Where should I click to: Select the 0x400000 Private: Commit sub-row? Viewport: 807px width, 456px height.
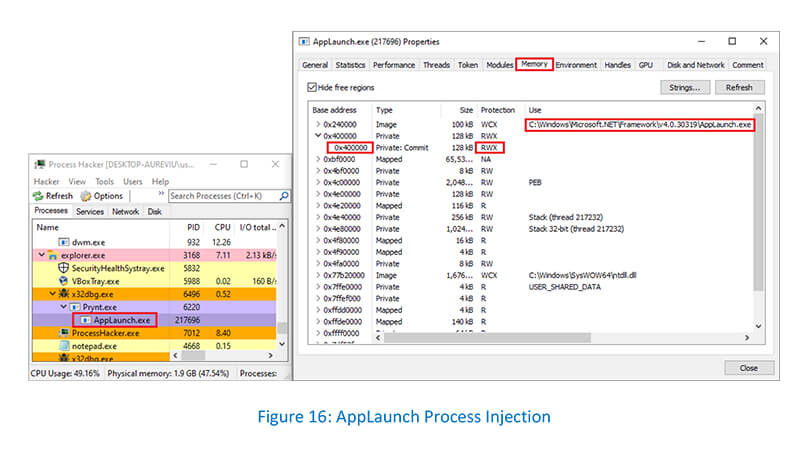click(530, 148)
